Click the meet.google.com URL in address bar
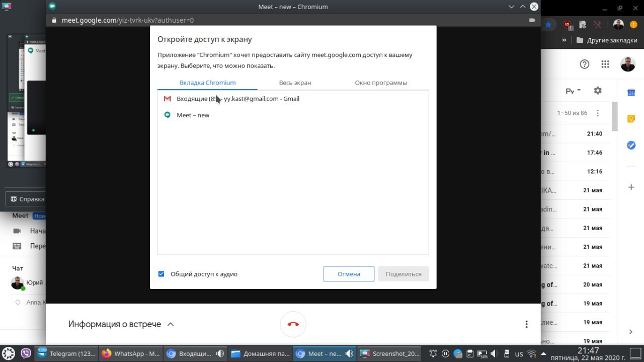The width and height of the screenshot is (644, 362). click(127, 20)
